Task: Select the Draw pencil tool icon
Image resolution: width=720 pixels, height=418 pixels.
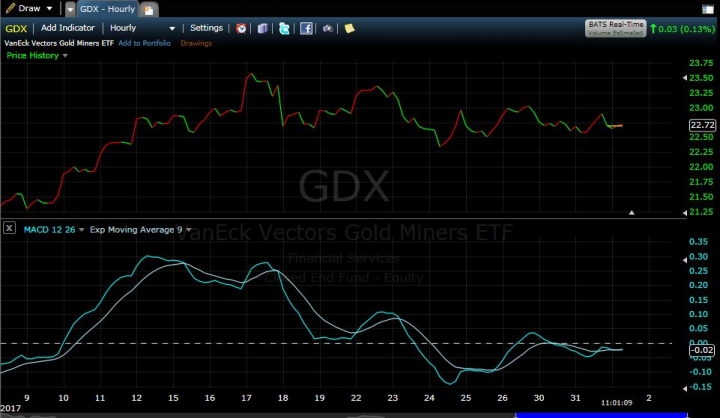Action: (10, 8)
